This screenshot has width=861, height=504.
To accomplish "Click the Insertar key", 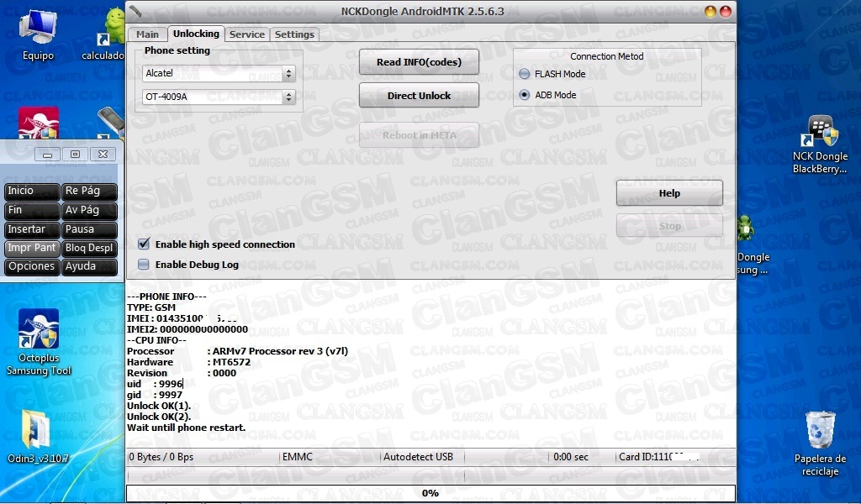I will tap(32, 229).
